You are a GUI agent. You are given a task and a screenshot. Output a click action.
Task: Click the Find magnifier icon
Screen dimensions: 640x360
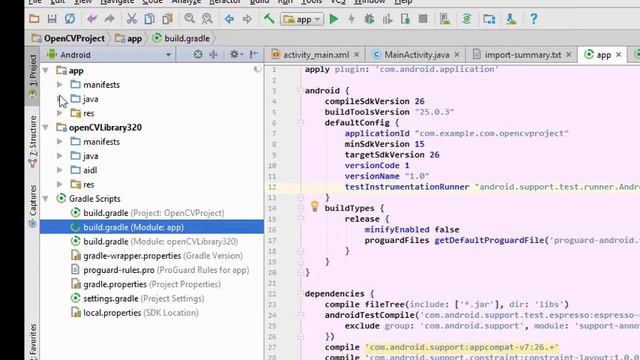pyautogui.click(x=189, y=19)
